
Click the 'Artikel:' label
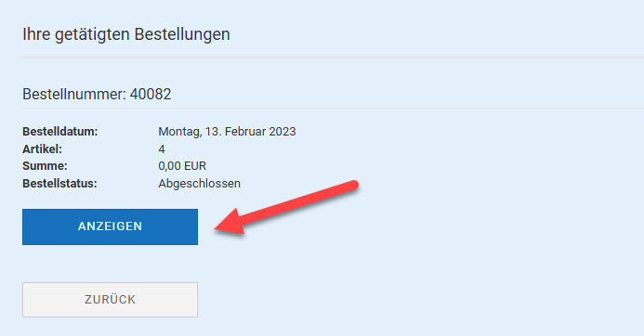tap(43, 149)
